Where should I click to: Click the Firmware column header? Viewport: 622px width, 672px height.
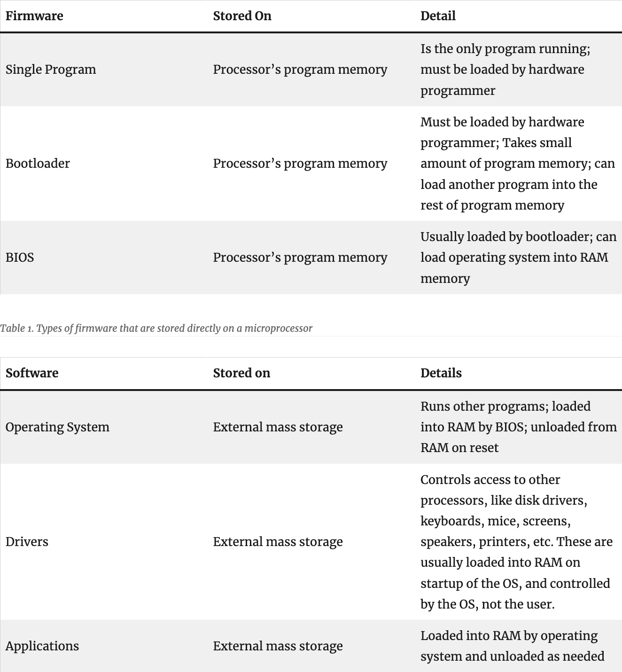tap(34, 16)
